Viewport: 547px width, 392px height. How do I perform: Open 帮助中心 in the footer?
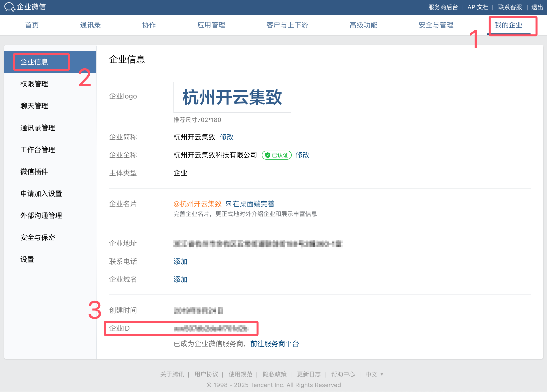343,374
